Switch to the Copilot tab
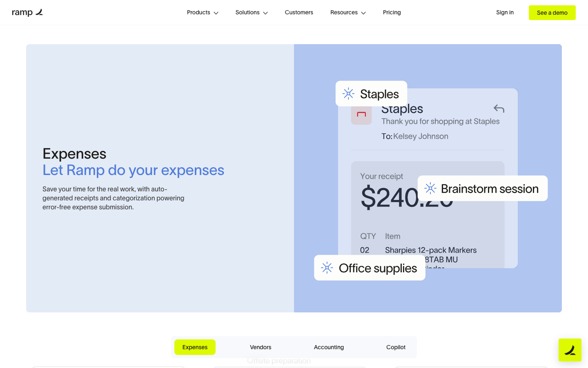This screenshot has width=588, height=368. (x=396, y=347)
